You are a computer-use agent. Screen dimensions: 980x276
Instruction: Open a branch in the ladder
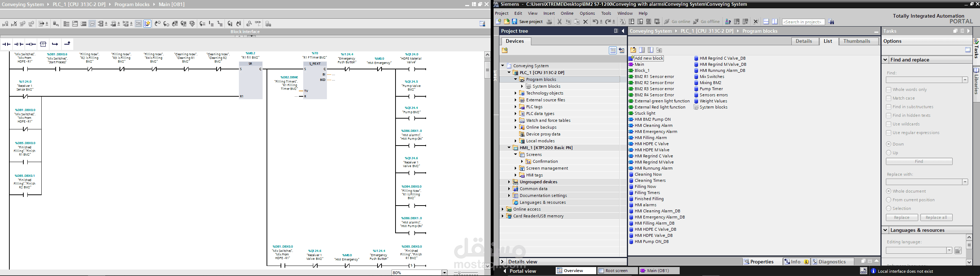[55, 44]
